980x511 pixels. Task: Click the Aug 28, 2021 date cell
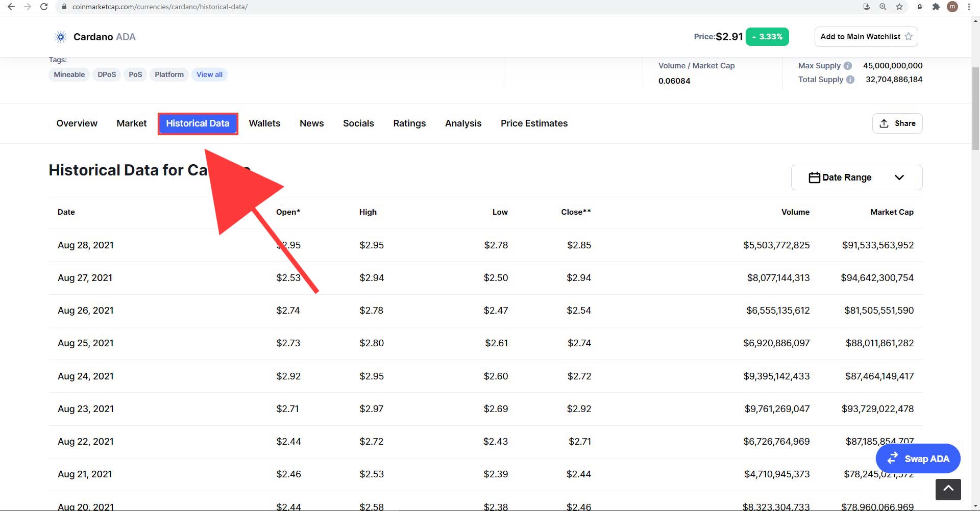[86, 245]
